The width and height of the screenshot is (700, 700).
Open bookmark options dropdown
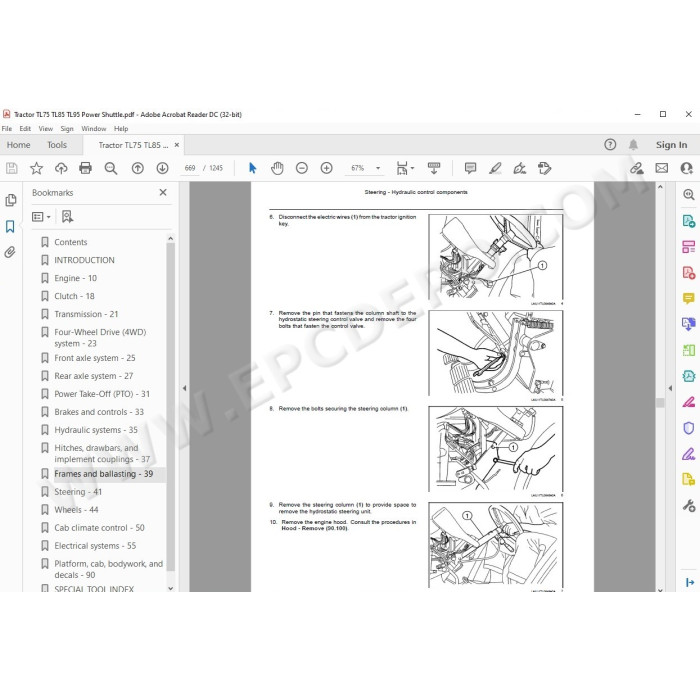41,217
